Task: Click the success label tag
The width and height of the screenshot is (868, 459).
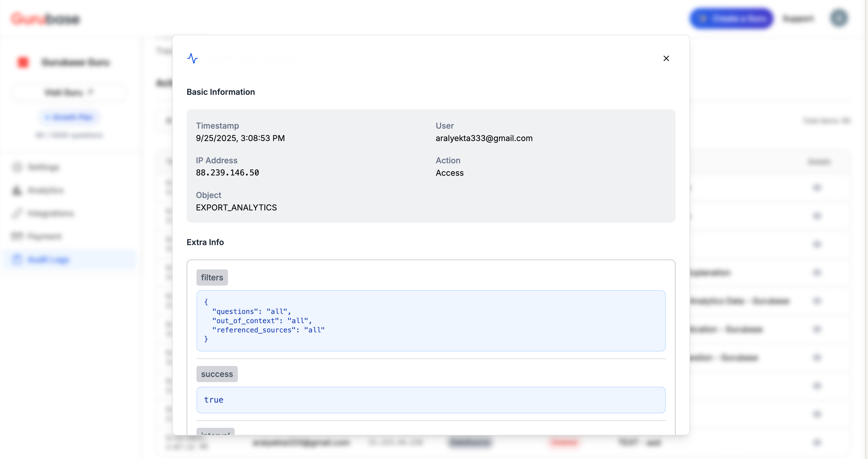Action: pyautogui.click(x=217, y=374)
